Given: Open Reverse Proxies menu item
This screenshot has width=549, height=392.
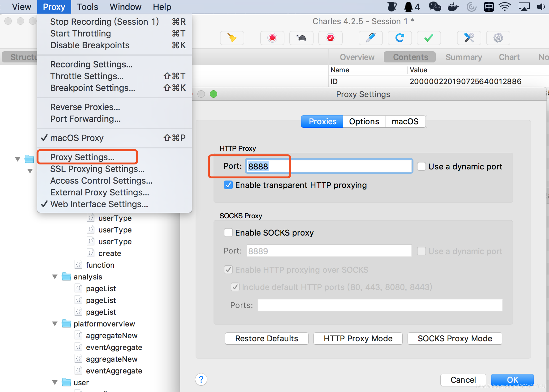Looking at the screenshot, I should (x=115, y=107).
